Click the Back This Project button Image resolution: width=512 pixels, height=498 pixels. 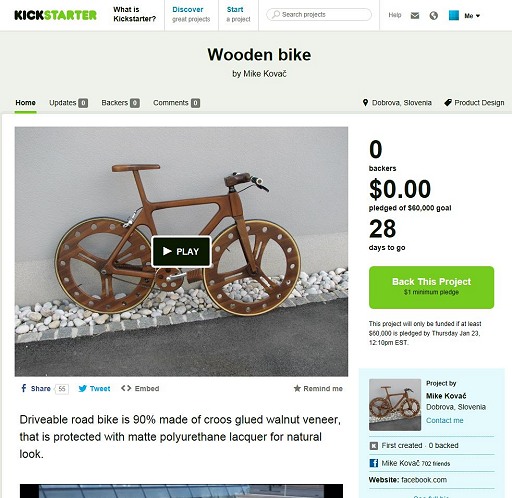point(431,287)
